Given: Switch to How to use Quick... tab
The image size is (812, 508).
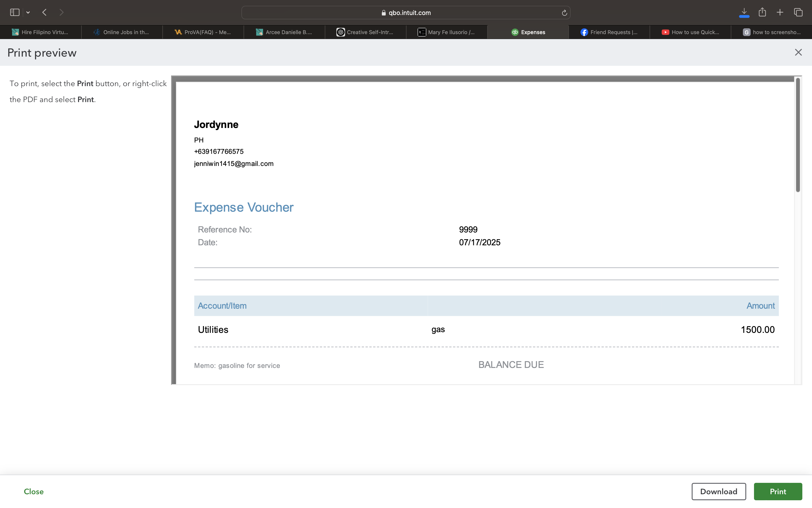Looking at the screenshot, I should (690, 32).
